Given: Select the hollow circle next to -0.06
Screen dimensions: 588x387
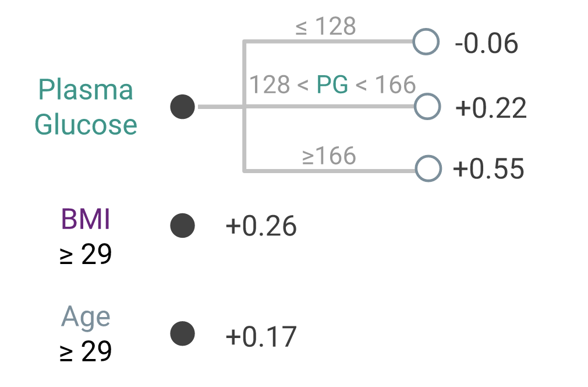Looking at the screenshot, I should (x=426, y=42).
